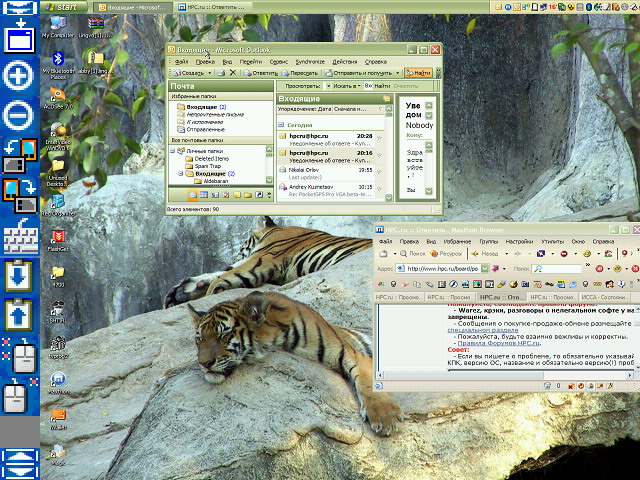
Task: Click Maxthon home icon in toolbar
Action: [609, 254]
